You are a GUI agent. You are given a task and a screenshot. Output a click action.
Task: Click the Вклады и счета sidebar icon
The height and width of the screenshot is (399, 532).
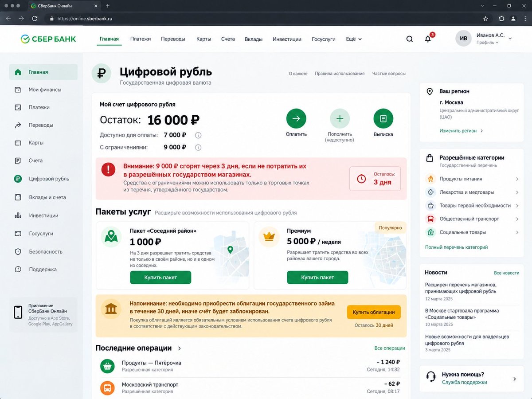pos(18,197)
